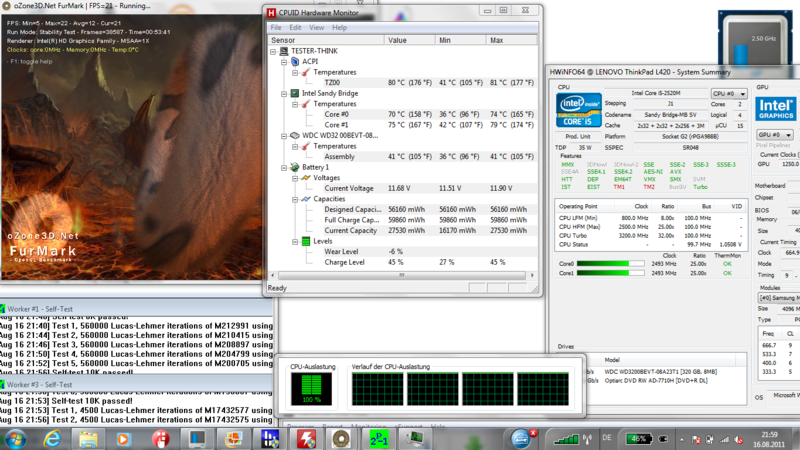Open the volume speaker tray icon
This screenshot has height=450, width=800.
[738, 439]
